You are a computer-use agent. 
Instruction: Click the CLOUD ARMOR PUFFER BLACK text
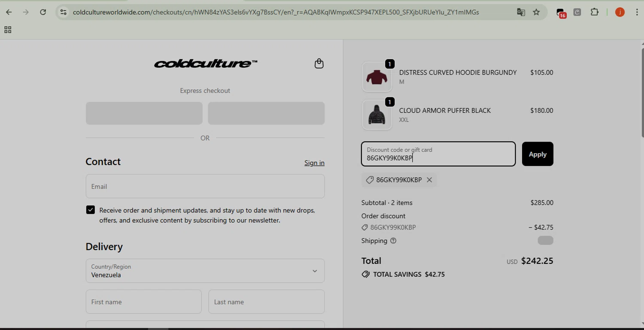click(x=445, y=110)
